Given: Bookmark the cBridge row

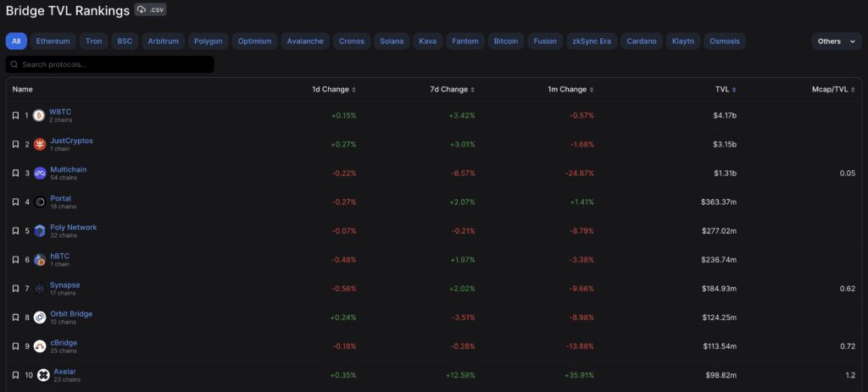Looking at the screenshot, I should coord(15,346).
